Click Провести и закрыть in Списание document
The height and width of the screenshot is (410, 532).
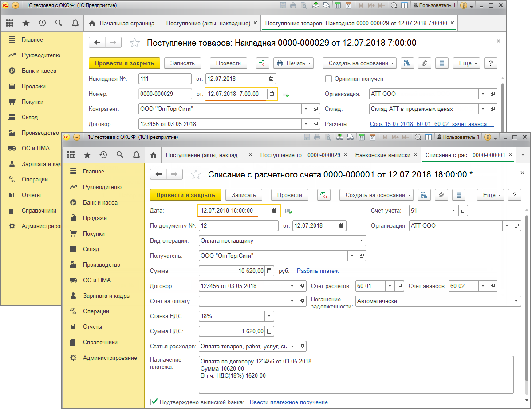[x=185, y=195]
